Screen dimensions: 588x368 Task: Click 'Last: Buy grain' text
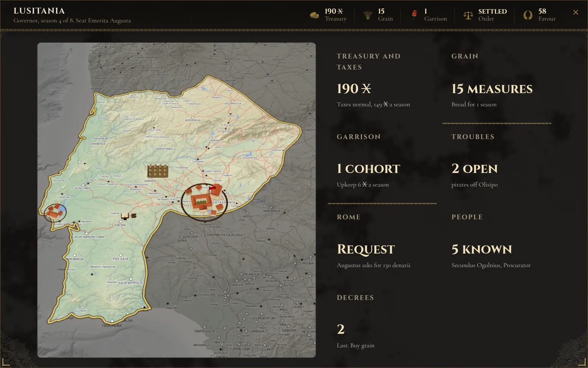click(x=356, y=346)
